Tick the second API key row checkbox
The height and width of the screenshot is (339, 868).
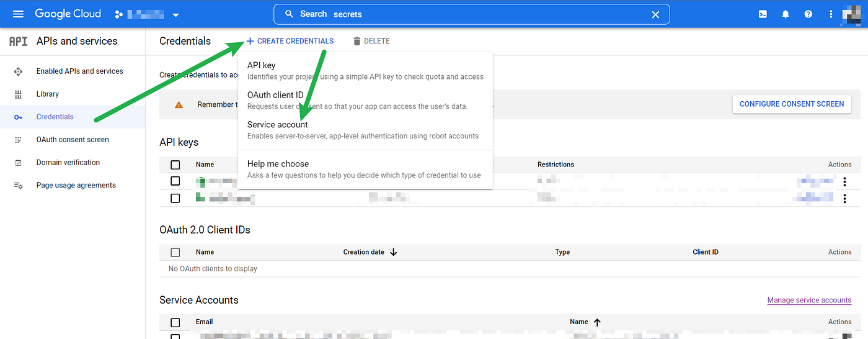175,198
